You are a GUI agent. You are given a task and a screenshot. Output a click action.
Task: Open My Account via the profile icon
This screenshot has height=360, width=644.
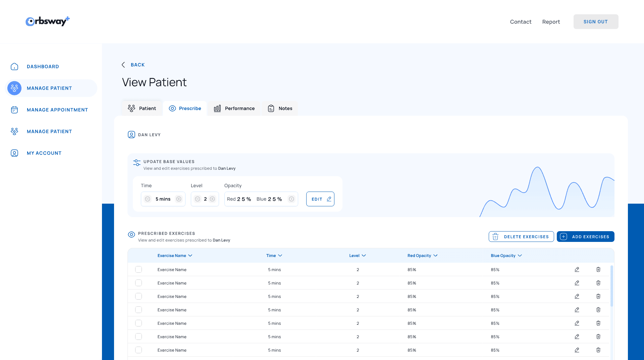coord(14,153)
